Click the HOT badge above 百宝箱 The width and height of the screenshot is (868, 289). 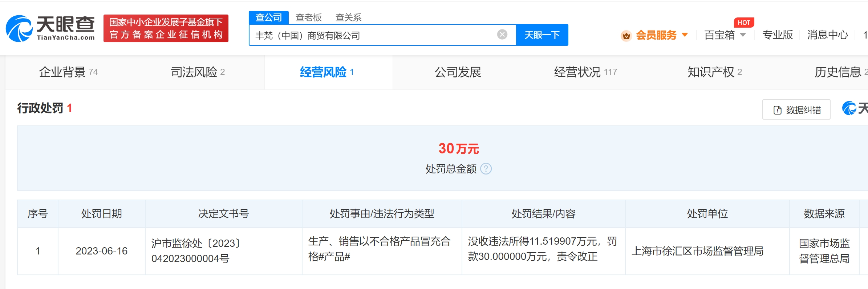pyautogui.click(x=744, y=23)
